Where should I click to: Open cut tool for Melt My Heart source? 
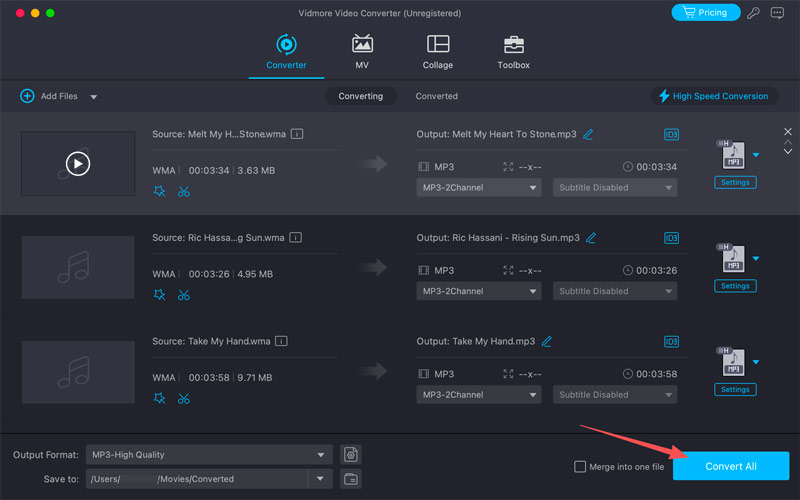pyautogui.click(x=184, y=191)
